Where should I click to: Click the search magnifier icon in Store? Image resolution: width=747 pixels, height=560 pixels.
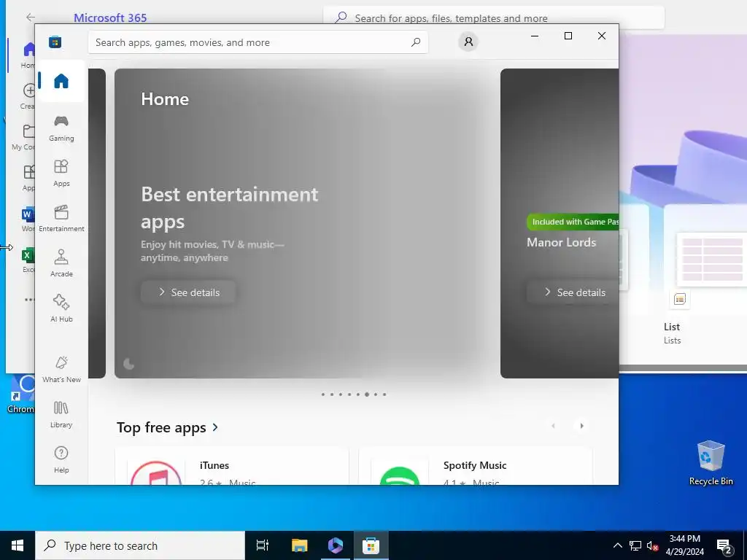coord(415,42)
